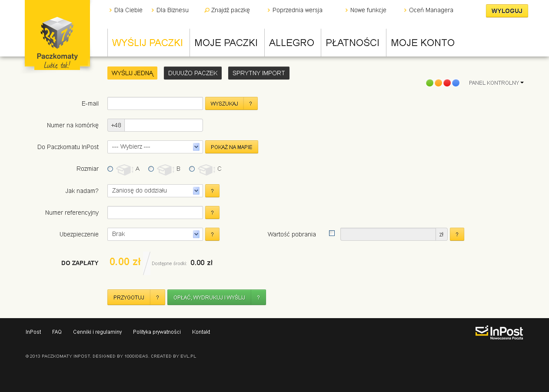This screenshot has height=392, width=549.
Task: Open the Płatności tab
Action: point(353,43)
